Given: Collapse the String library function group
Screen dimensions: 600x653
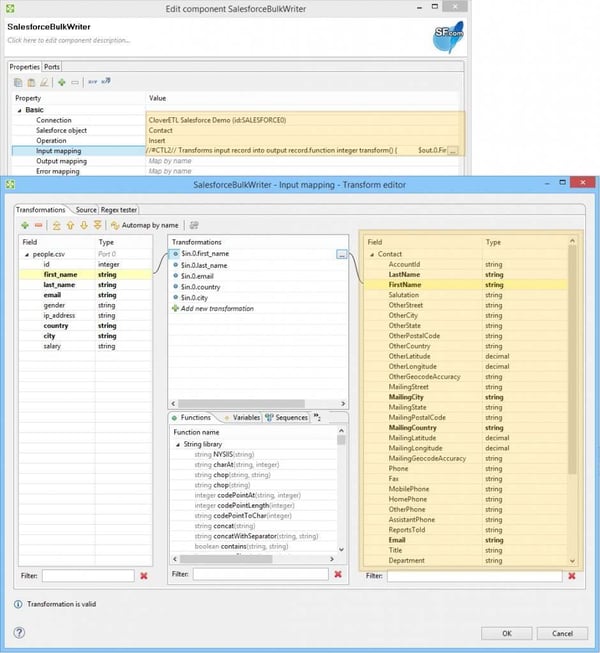Looking at the screenshot, I should pyautogui.click(x=178, y=445).
